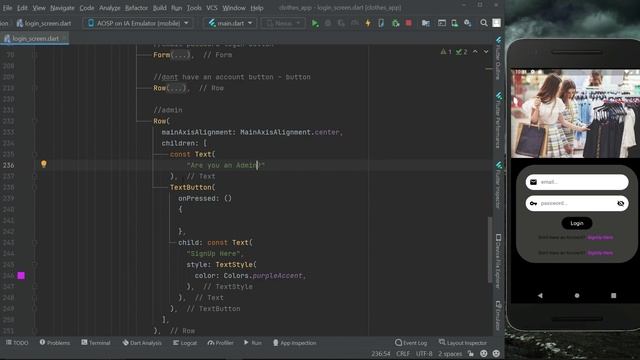Open the Flutter Outline side panel

click(498, 57)
